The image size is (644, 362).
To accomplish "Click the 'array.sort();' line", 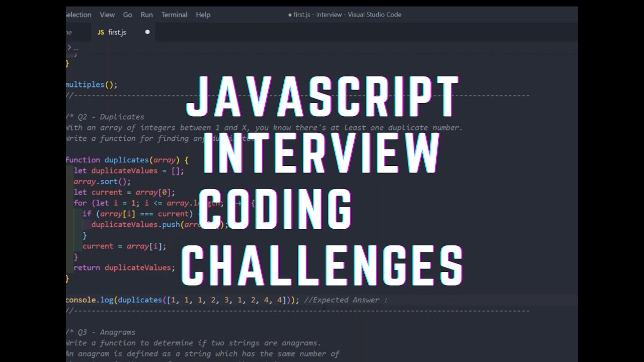I will [x=102, y=182].
